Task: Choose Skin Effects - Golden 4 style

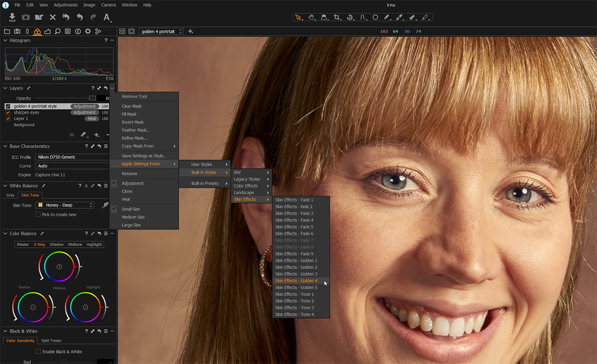Action: [301, 281]
